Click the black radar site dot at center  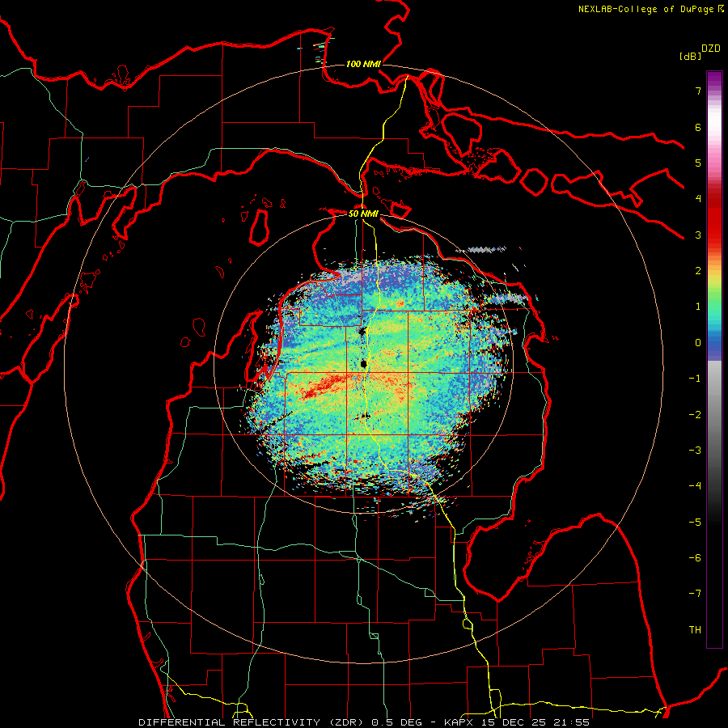point(363,363)
